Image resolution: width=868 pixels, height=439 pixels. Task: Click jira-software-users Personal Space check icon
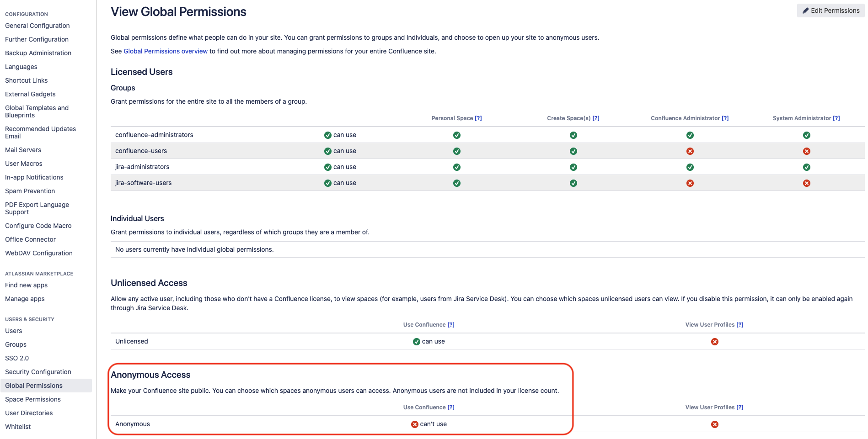pos(457,183)
